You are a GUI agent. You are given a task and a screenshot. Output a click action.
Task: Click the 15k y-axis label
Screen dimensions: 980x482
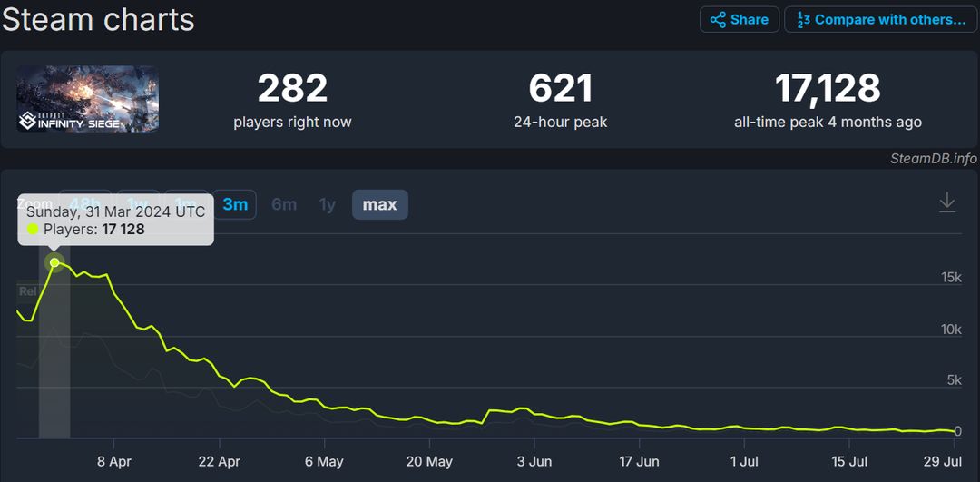pos(951,278)
